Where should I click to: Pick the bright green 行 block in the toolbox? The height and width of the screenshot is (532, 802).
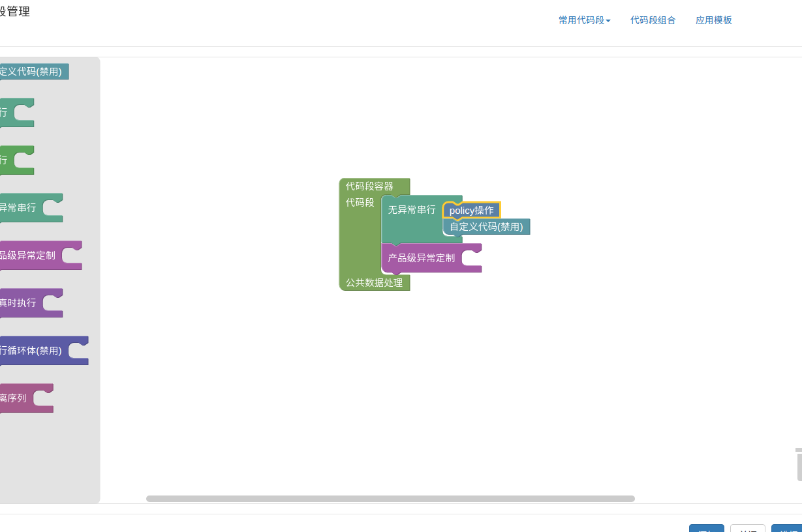pyautogui.click(x=7, y=160)
